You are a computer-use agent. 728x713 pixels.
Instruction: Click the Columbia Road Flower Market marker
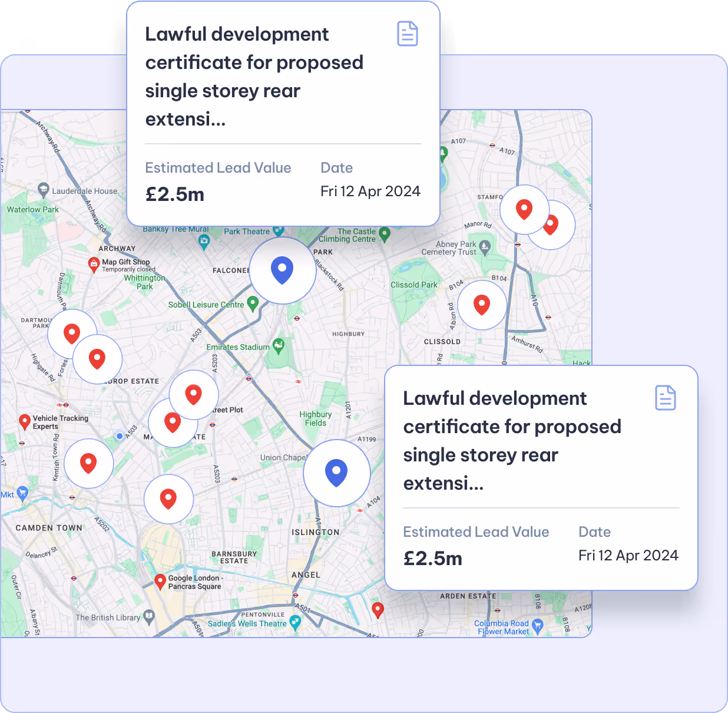pyautogui.click(x=537, y=626)
